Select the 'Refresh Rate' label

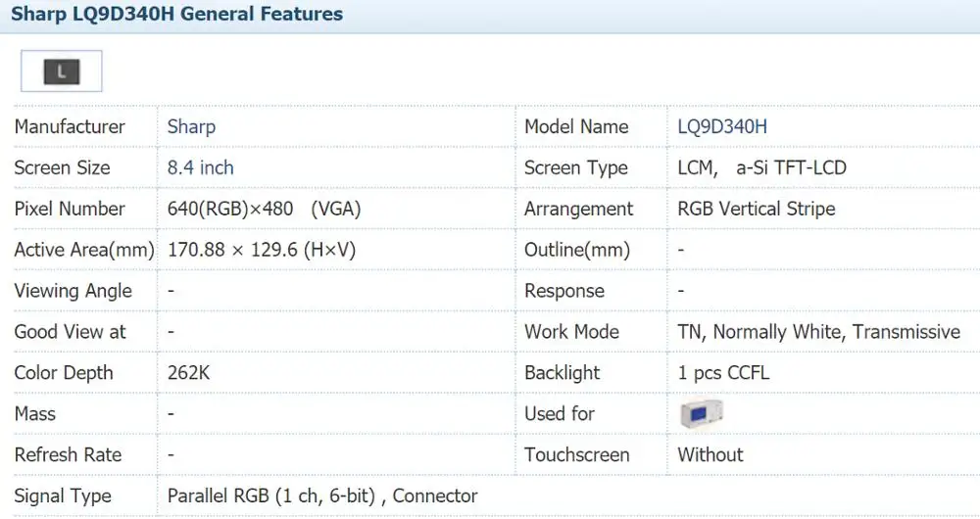point(69,454)
